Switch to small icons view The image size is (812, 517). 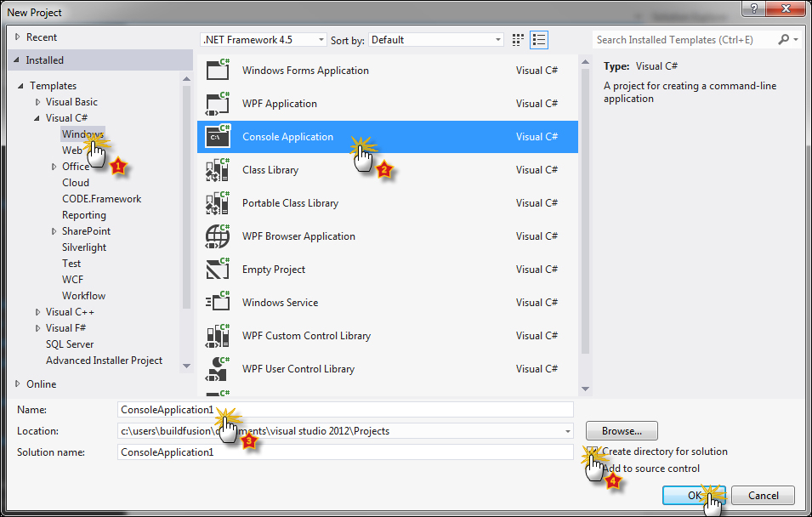pyautogui.click(x=519, y=40)
